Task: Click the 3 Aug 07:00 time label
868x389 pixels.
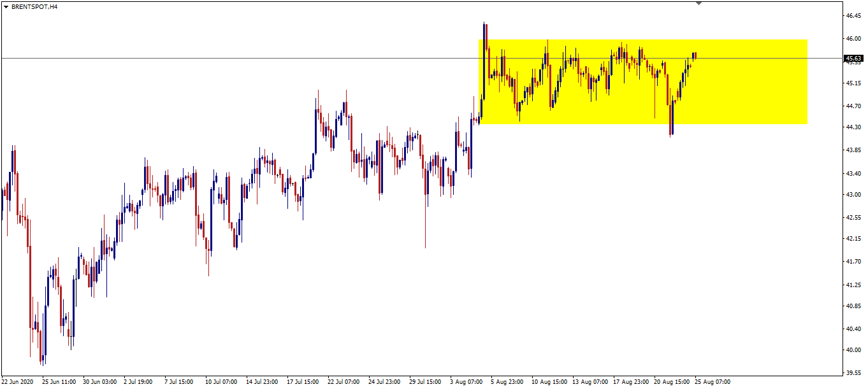Action: [466, 383]
